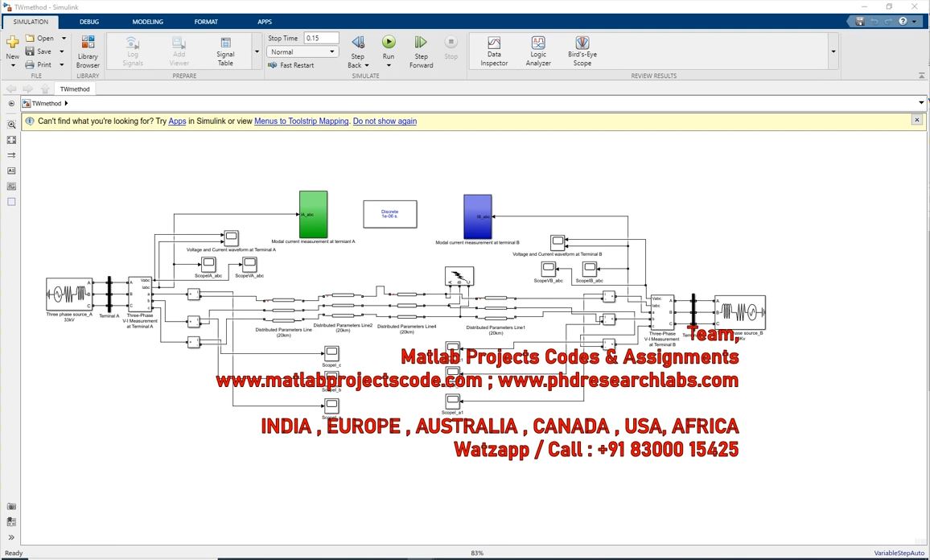Switch to the APPS tab

(265, 22)
